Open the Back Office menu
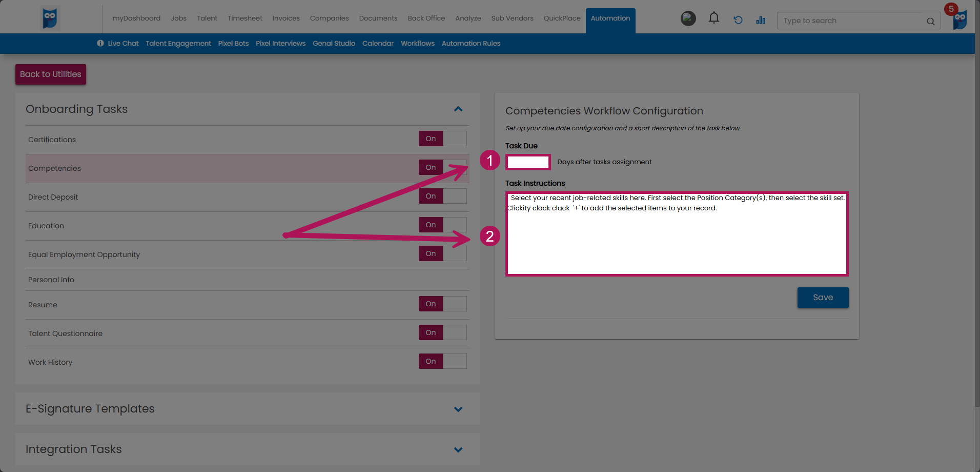The height and width of the screenshot is (472, 980). point(426,18)
